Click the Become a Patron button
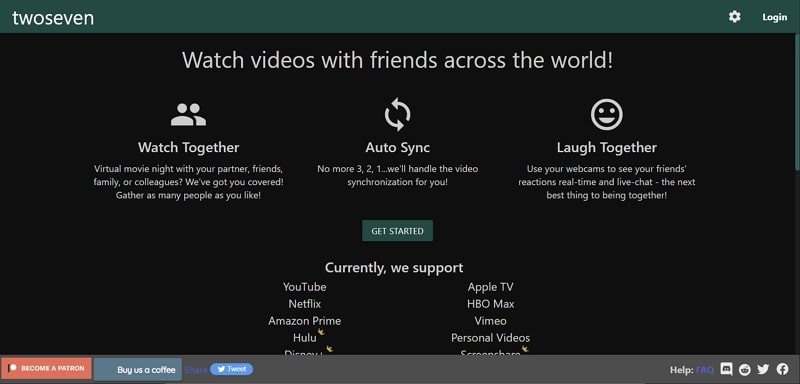Screen dimensions: 800x384 [46, 368]
